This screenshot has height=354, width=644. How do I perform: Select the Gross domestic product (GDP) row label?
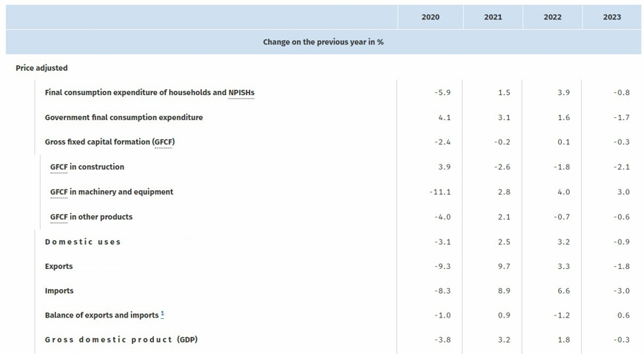click(x=121, y=340)
